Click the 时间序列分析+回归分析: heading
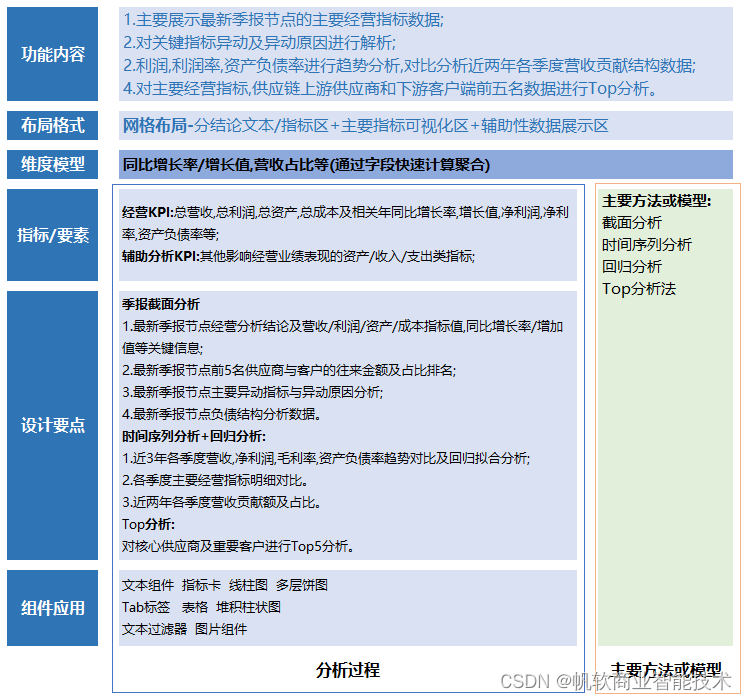The height and width of the screenshot is (700, 747). pyautogui.click(x=194, y=436)
